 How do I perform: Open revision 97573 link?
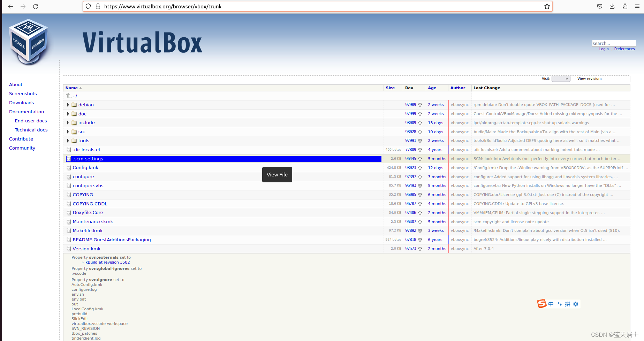tap(410, 249)
